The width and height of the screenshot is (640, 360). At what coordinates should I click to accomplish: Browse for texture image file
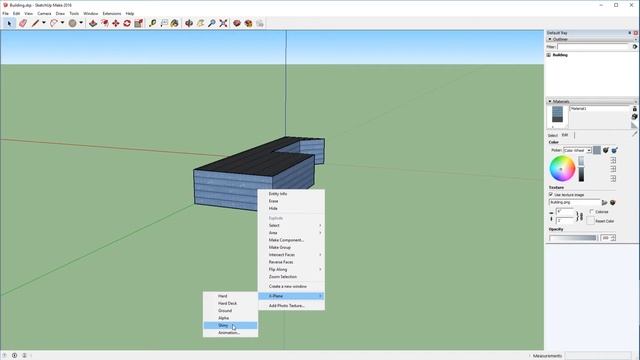(x=604, y=202)
